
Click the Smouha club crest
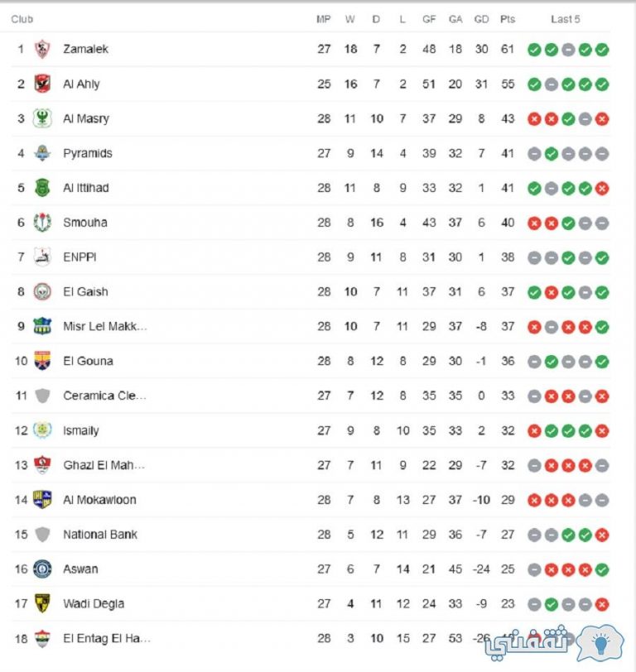click(x=42, y=223)
